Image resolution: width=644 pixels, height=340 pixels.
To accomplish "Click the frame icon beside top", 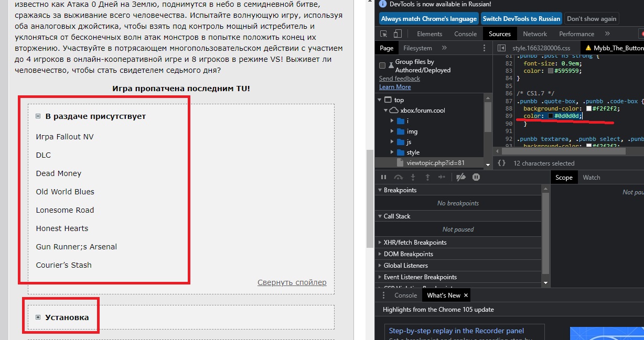I will pos(388,100).
